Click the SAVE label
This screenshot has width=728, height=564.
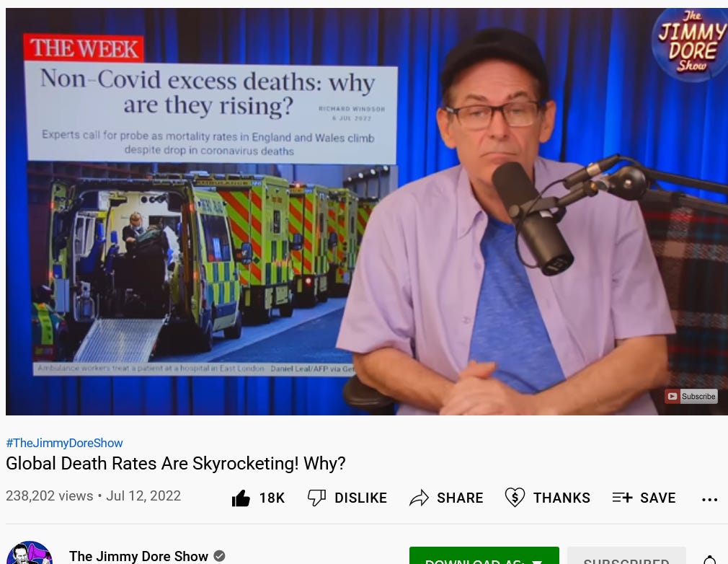(658, 498)
